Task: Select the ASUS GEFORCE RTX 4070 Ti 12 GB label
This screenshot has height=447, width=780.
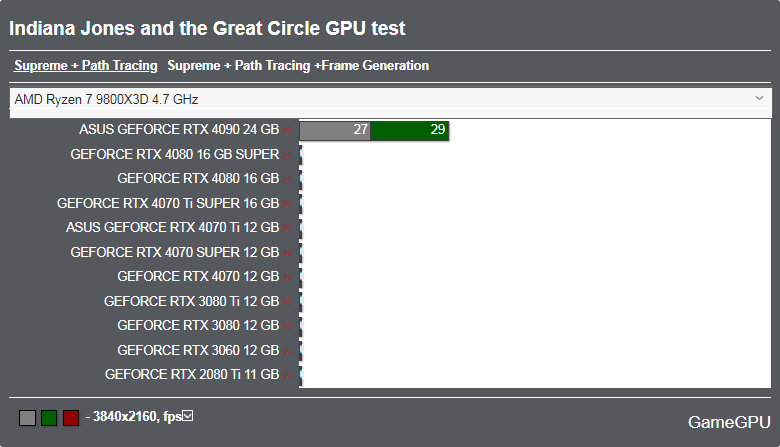Action: pos(173,227)
